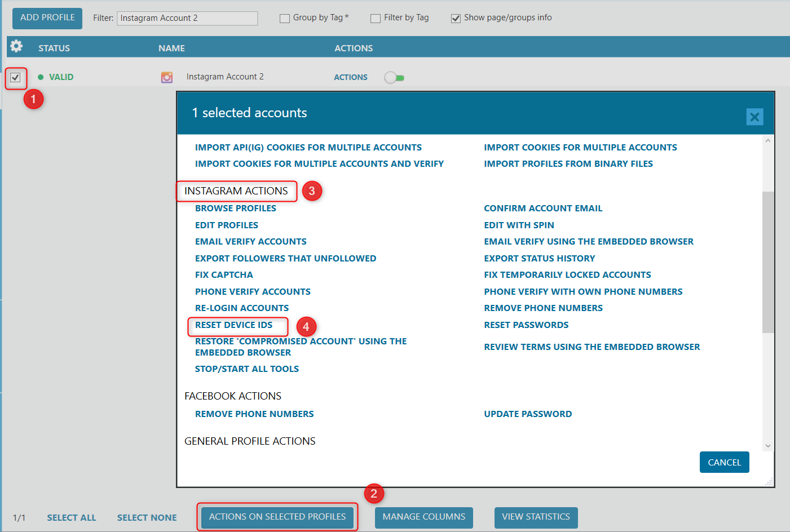Click Fix Temporarily Locked Accounts
The width and height of the screenshot is (790, 532).
pos(567,275)
